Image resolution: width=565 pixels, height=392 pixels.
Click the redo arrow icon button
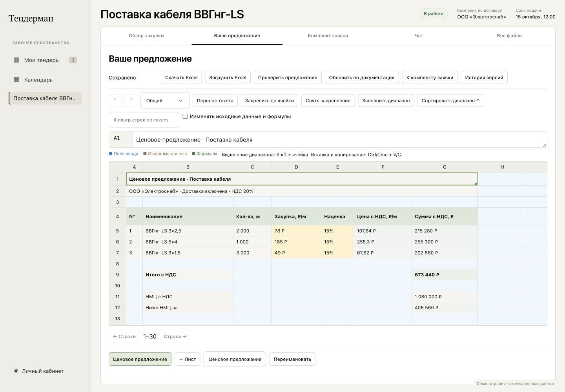(131, 101)
